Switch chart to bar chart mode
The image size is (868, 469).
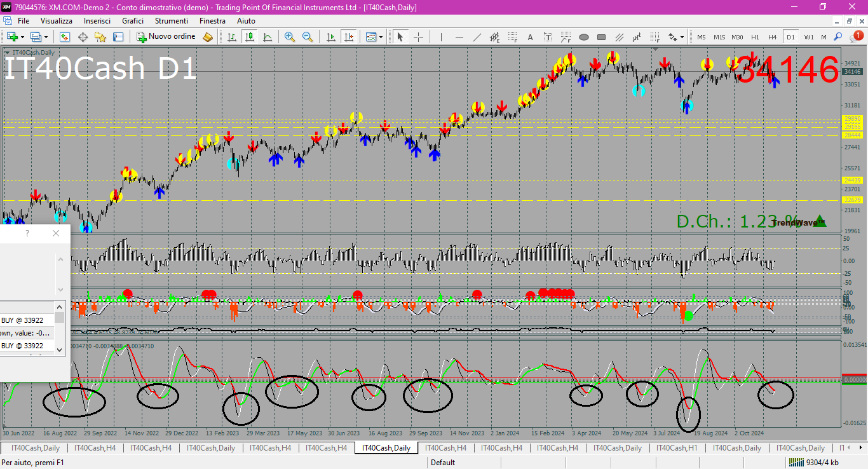click(x=232, y=37)
